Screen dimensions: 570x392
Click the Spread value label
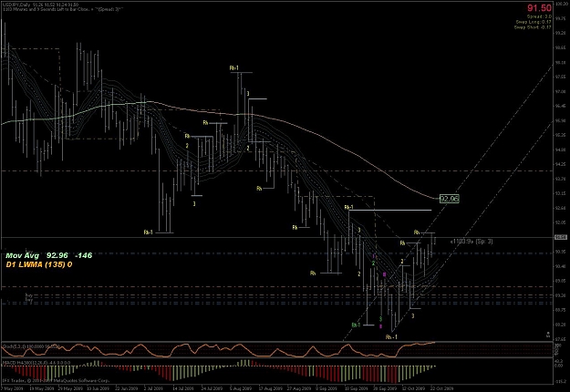click(x=539, y=16)
